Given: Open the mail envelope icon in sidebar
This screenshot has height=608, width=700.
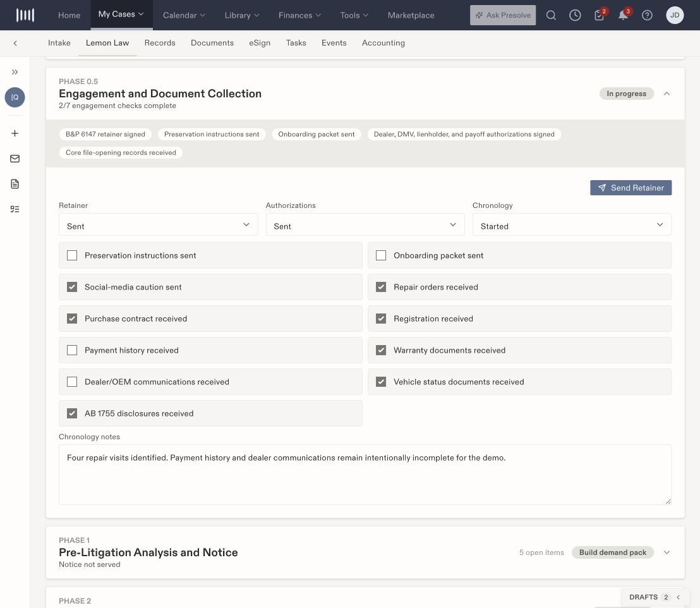Looking at the screenshot, I should tap(15, 159).
